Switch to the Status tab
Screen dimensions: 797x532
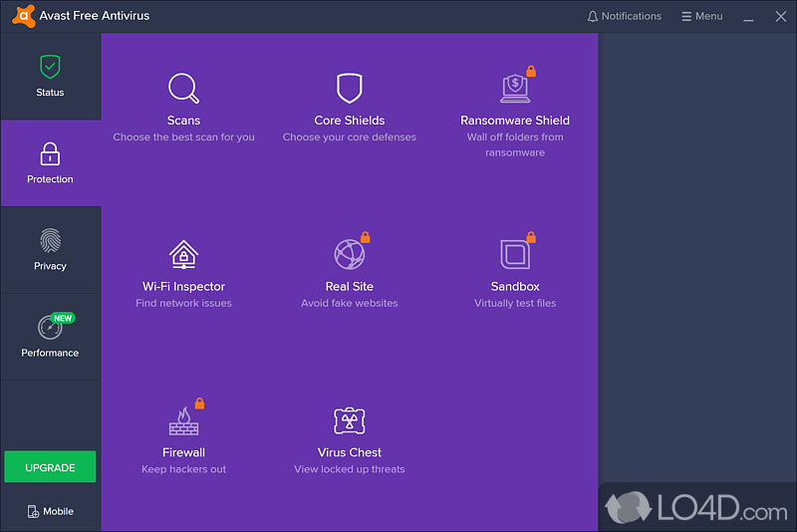coord(50,77)
